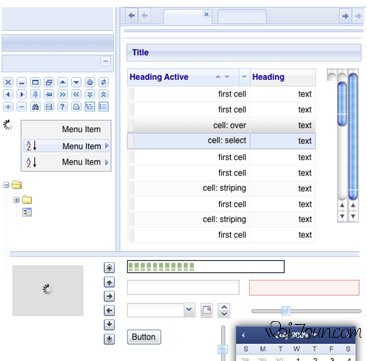Image resolution: width=367 pixels, height=361 pixels.
Task: Collapse the root folder minus node
Action: pos(6,185)
